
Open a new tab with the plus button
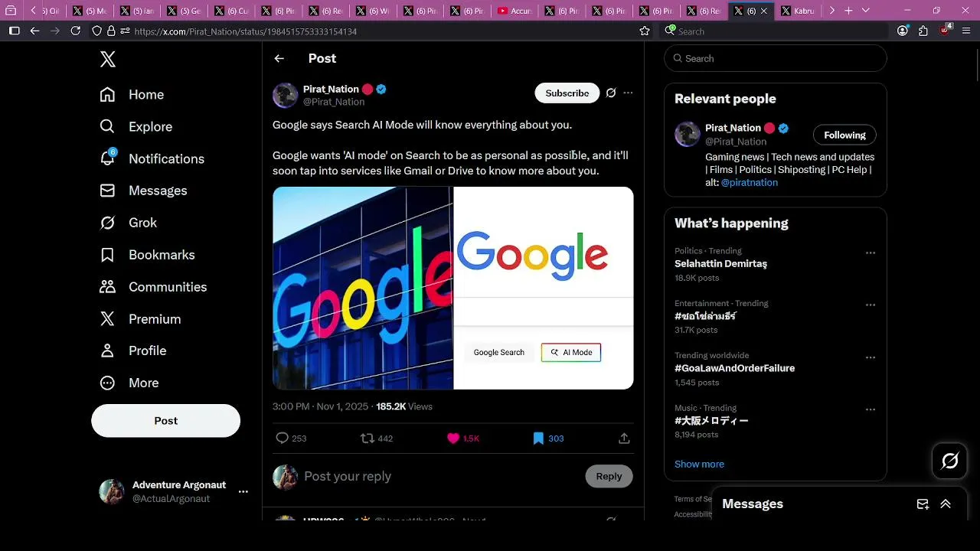[x=848, y=11]
